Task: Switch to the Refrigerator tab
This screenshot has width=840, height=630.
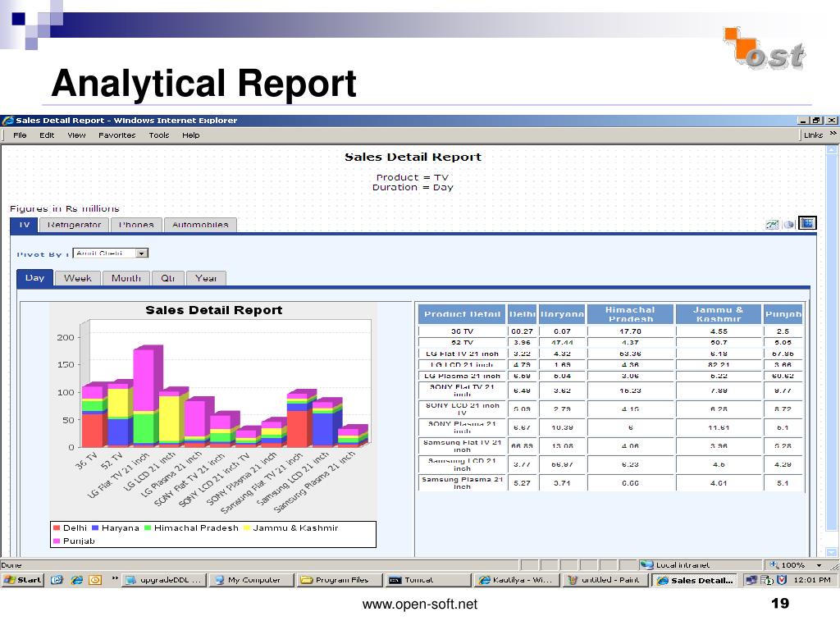Action: point(74,225)
